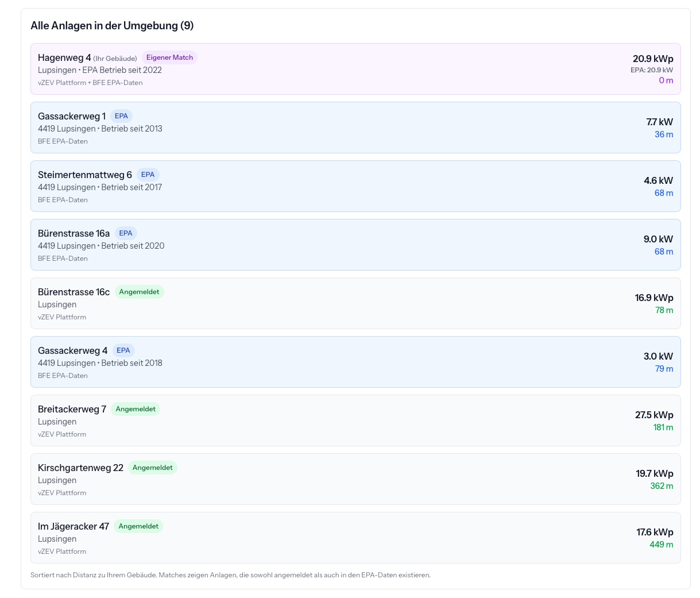Select the Gassackerweg 4 address

[72, 350]
